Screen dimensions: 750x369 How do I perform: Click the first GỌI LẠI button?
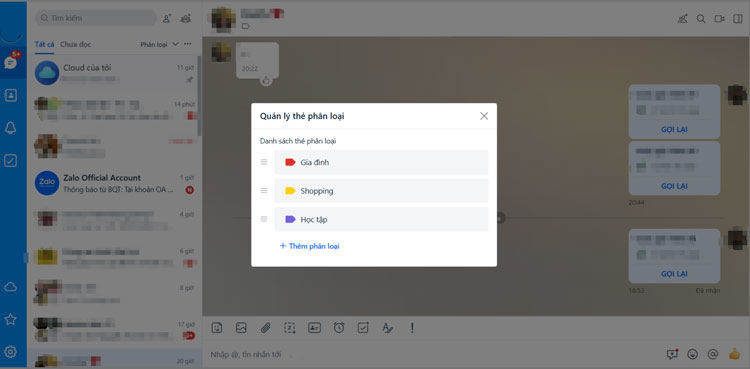674,130
